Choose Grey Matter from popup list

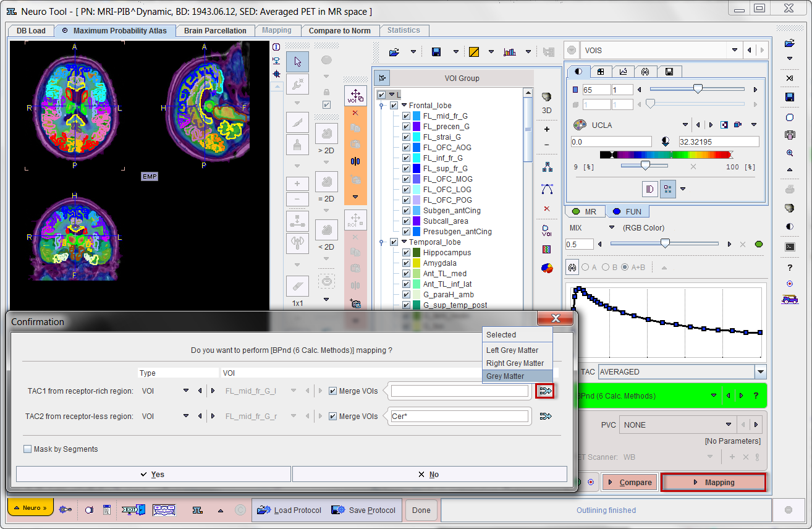click(x=518, y=376)
